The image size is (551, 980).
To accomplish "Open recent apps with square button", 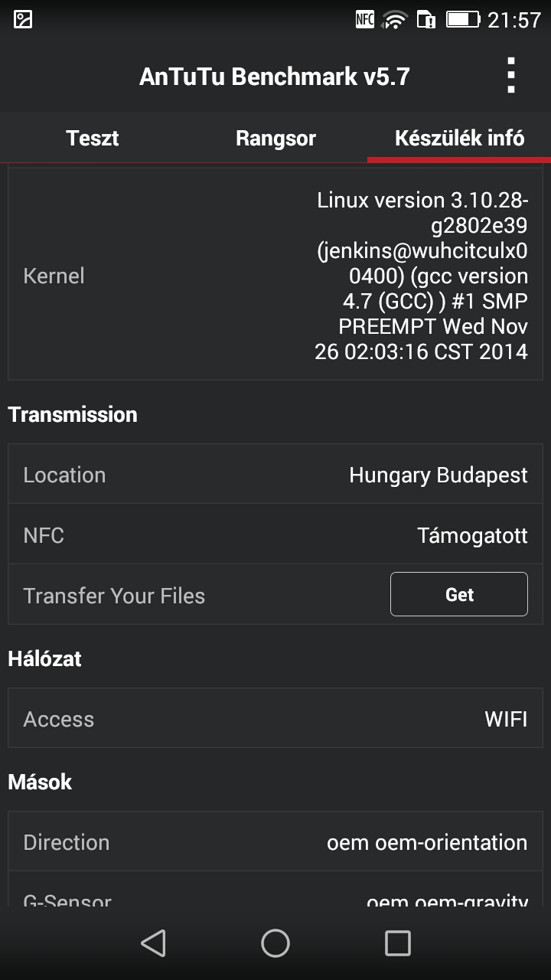I will click(x=397, y=942).
